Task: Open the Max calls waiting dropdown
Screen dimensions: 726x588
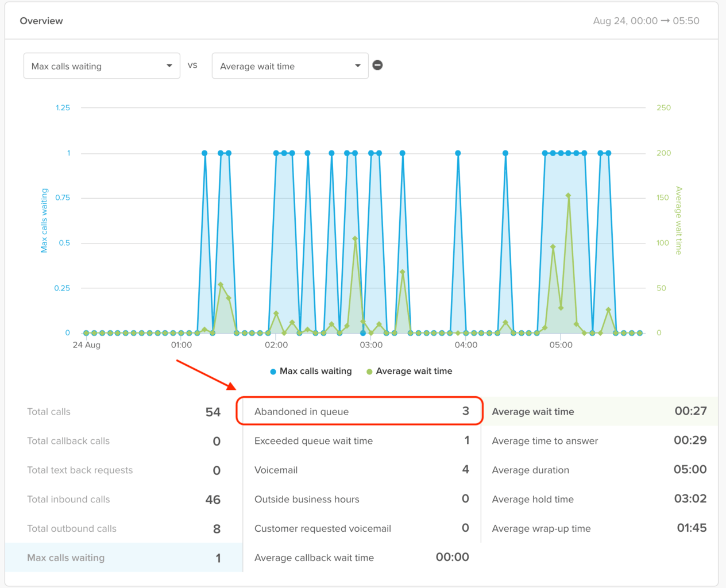Action: (102, 66)
